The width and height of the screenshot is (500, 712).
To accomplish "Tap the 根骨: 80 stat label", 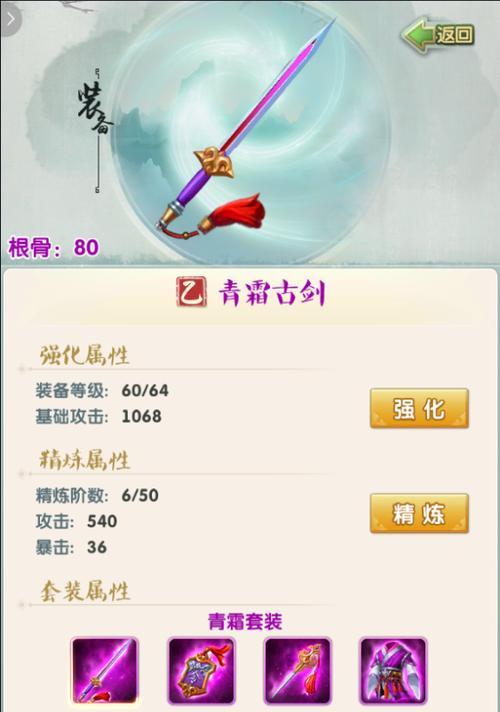I will 54,247.
